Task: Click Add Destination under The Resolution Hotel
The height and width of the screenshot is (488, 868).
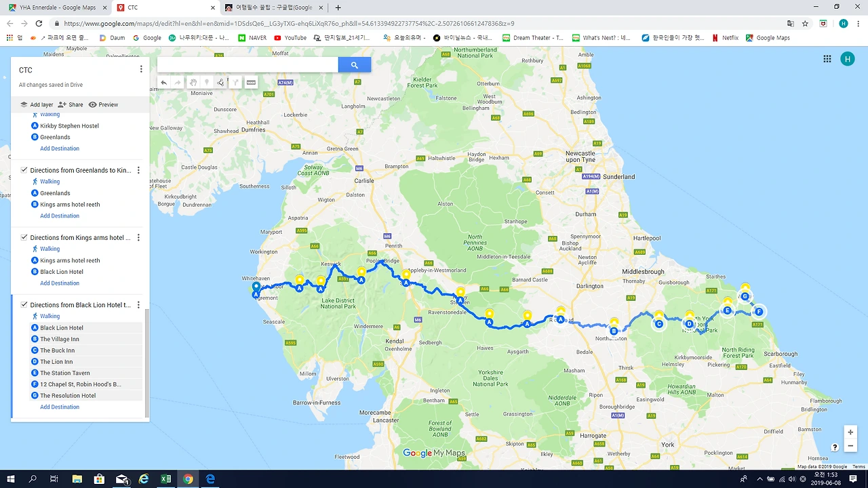Action: coord(60,407)
